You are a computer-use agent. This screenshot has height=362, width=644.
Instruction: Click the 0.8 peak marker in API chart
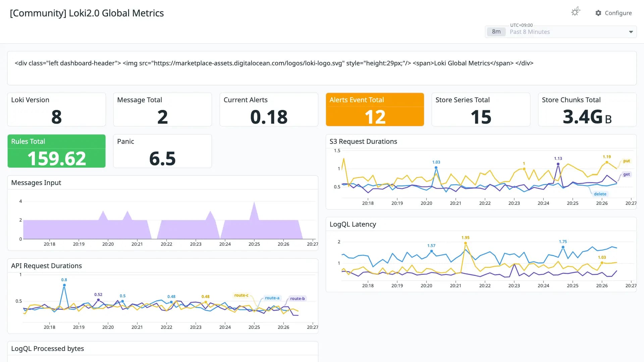point(64,285)
